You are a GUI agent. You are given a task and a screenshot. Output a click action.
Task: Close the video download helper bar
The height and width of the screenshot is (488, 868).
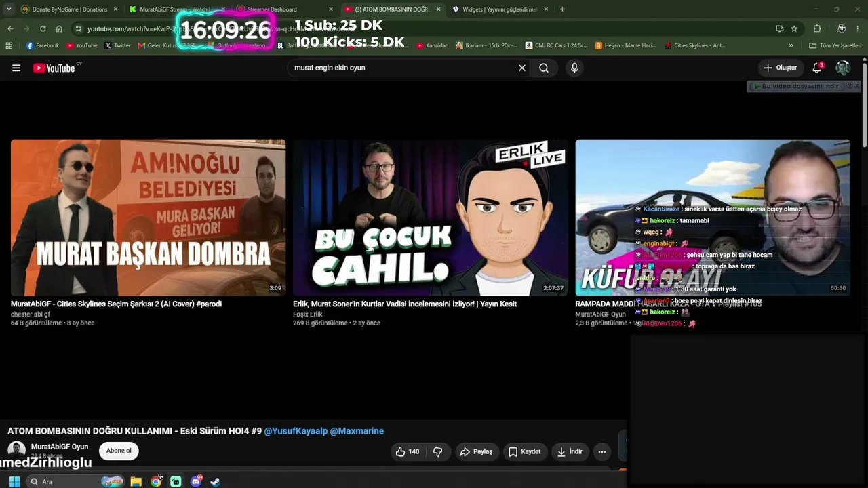click(856, 86)
